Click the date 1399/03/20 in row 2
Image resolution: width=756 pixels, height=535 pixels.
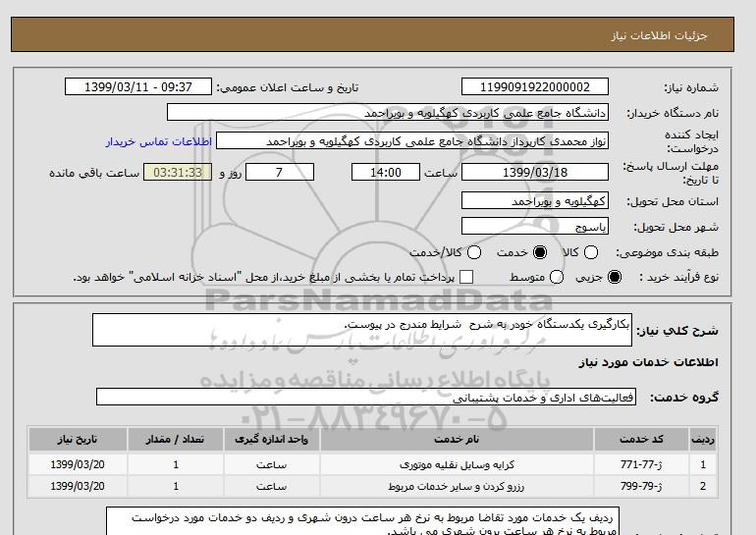[78, 486]
